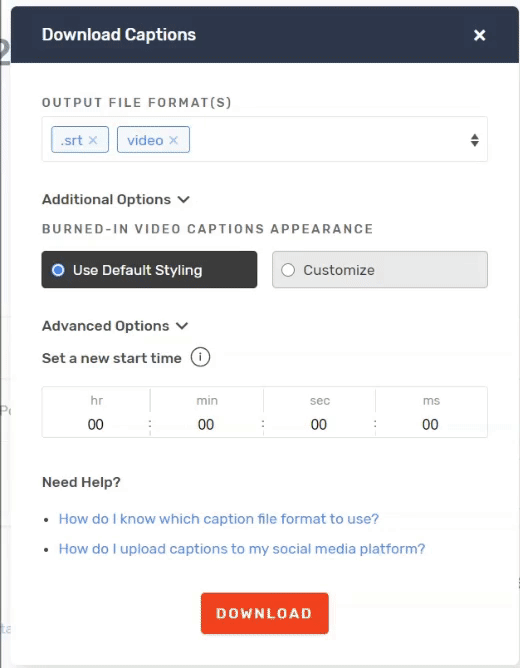The width and height of the screenshot is (520, 668).
Task: Close the Download Captions dialog
Action: pyautogui.click(x=480, y=35)
